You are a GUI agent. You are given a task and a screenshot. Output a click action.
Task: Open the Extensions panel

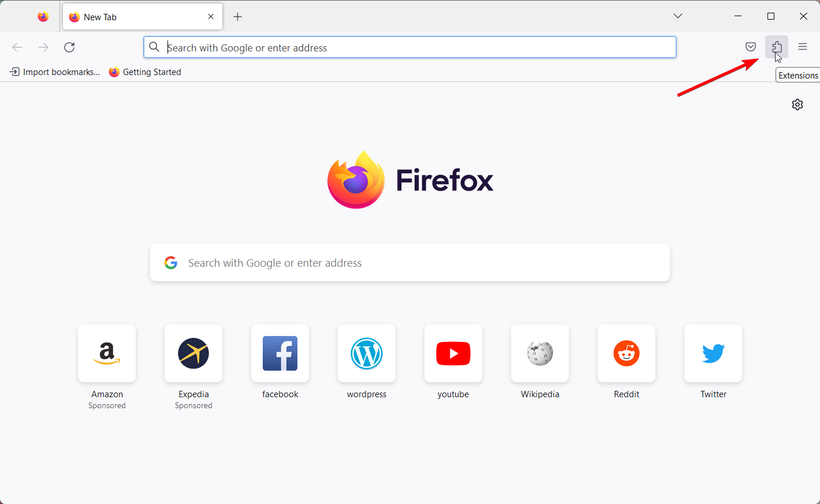(x=777, y=47)
